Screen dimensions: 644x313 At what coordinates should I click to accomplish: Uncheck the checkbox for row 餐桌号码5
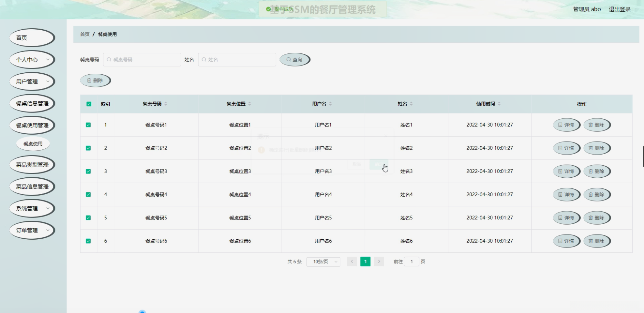[88, 218]
